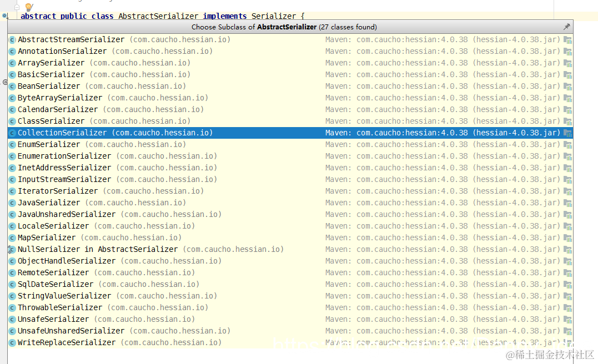Click library jar icon in UnsafeSerializer row
The image size is (598, 364).
tap(568, 320)
